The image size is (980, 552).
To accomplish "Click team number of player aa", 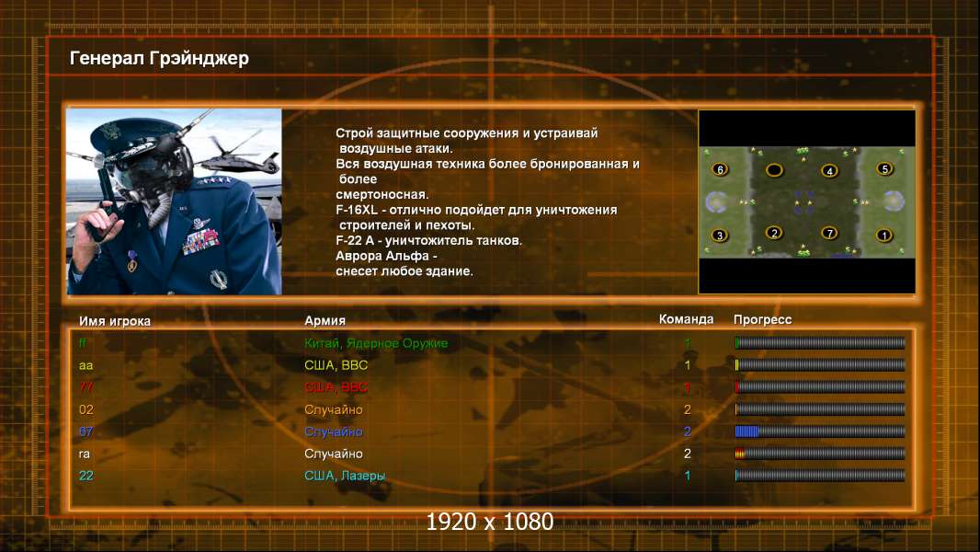I will point(688,365).
